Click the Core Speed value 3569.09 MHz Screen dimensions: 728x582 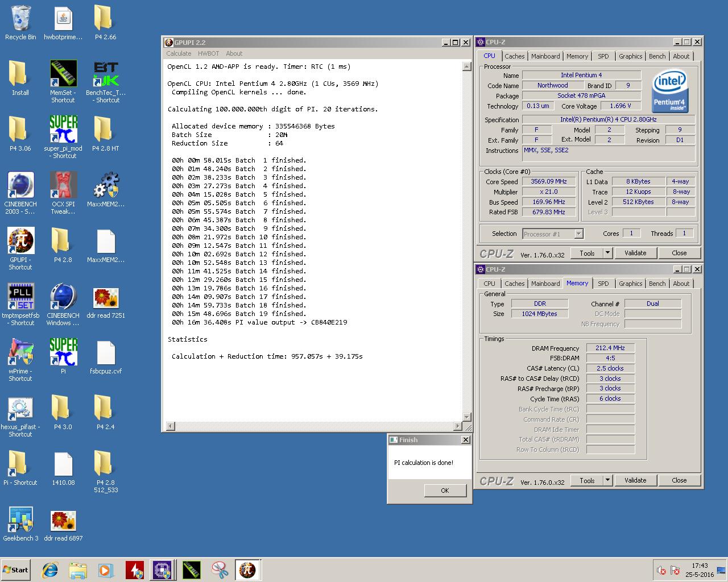[549, 181]
